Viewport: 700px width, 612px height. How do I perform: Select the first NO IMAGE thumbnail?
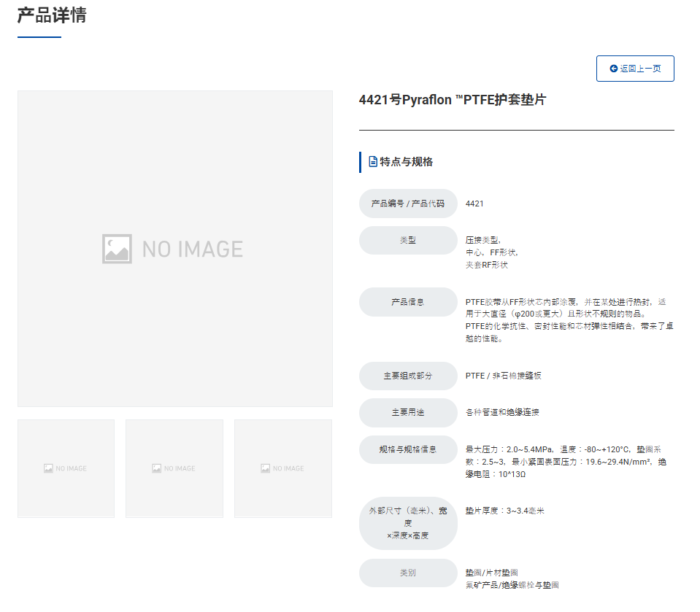pyautogui.click(x=66, y=468)
